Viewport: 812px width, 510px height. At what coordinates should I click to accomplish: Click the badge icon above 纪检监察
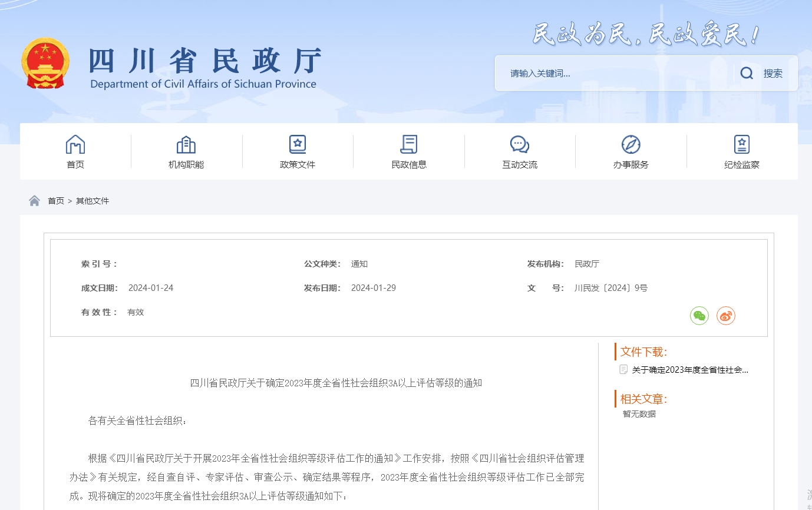[741, 144]
